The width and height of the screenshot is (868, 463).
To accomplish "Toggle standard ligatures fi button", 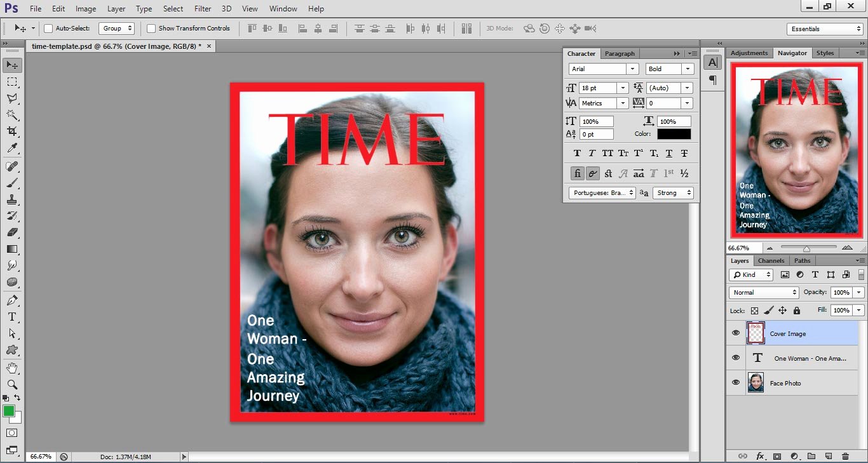I will tap(577, 173).
